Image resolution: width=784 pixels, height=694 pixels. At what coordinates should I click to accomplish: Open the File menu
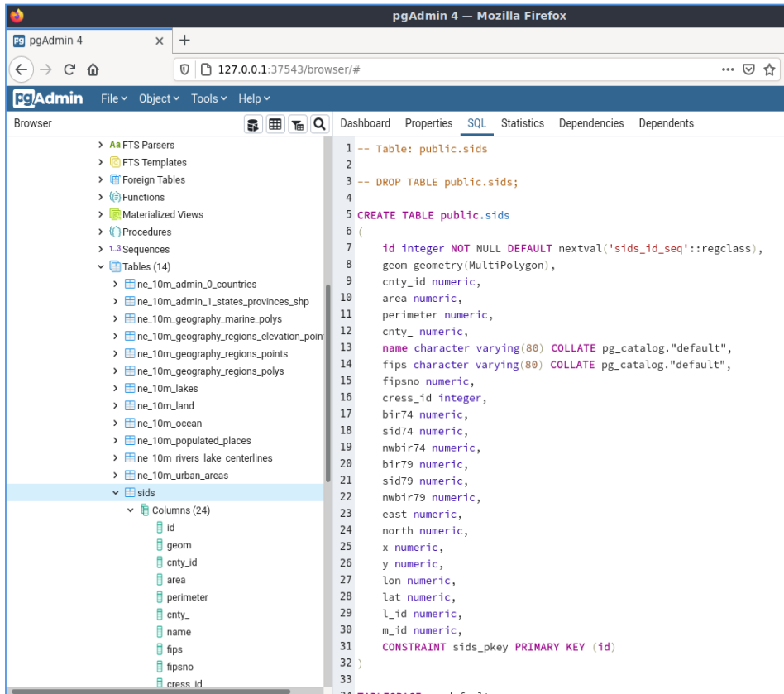[x=114, y=98]
